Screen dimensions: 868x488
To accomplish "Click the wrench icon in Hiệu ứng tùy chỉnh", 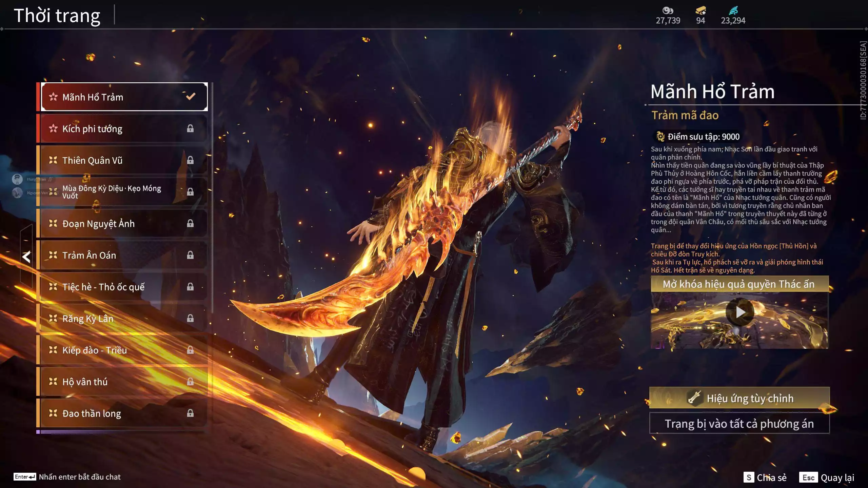I will 694,398.
